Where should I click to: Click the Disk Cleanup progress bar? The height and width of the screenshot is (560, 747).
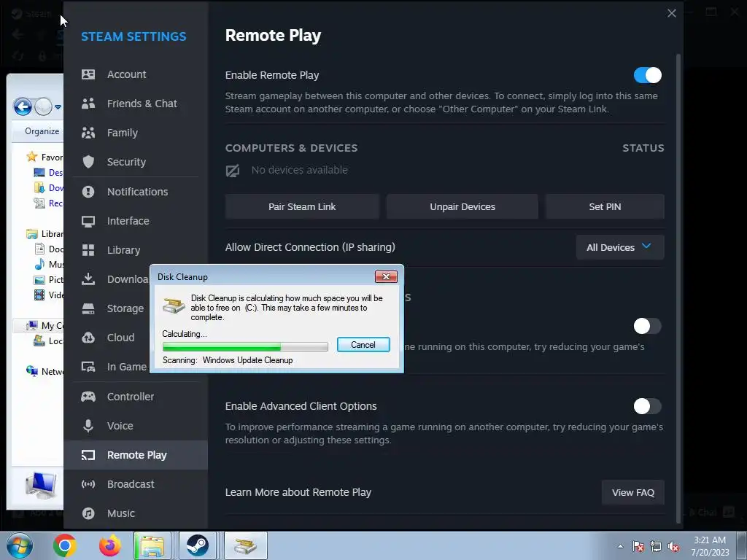click(245, 346)
